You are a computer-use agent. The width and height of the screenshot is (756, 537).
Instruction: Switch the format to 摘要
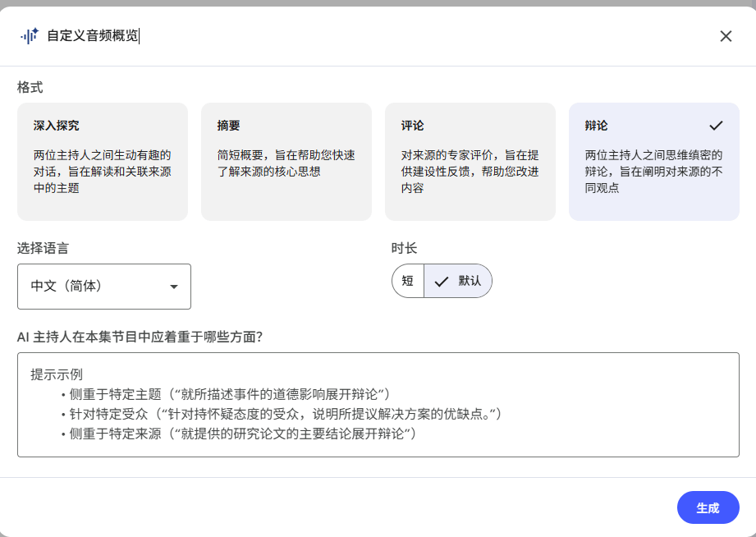(x=286, y=160)
